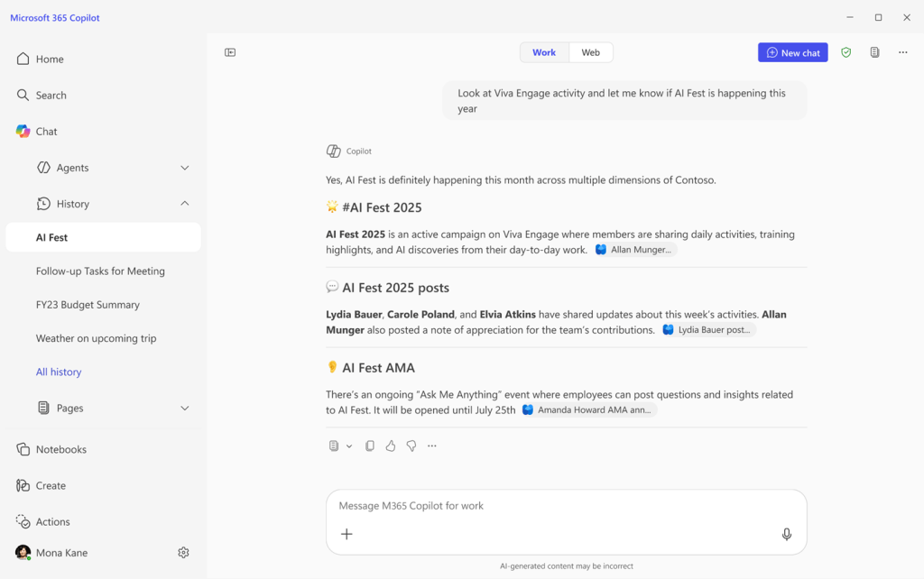
Task: Click the thumbs down icon under response
Action: (411, 446)
